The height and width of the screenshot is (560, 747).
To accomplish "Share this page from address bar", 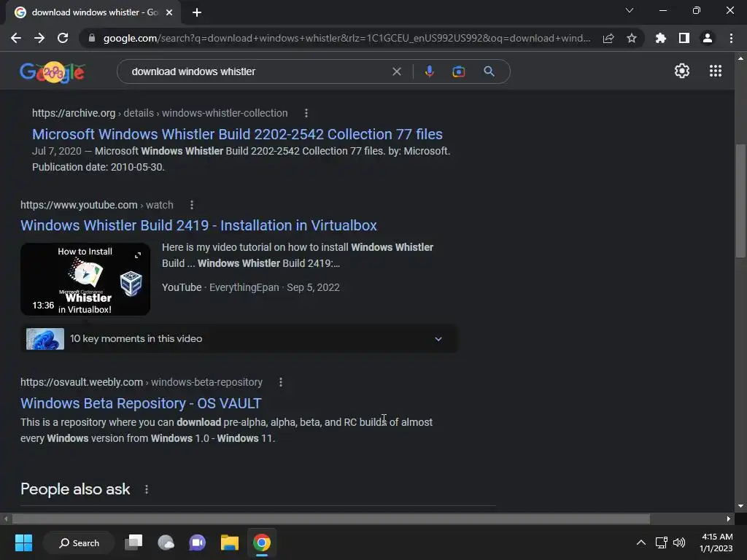I will (608, 38).
